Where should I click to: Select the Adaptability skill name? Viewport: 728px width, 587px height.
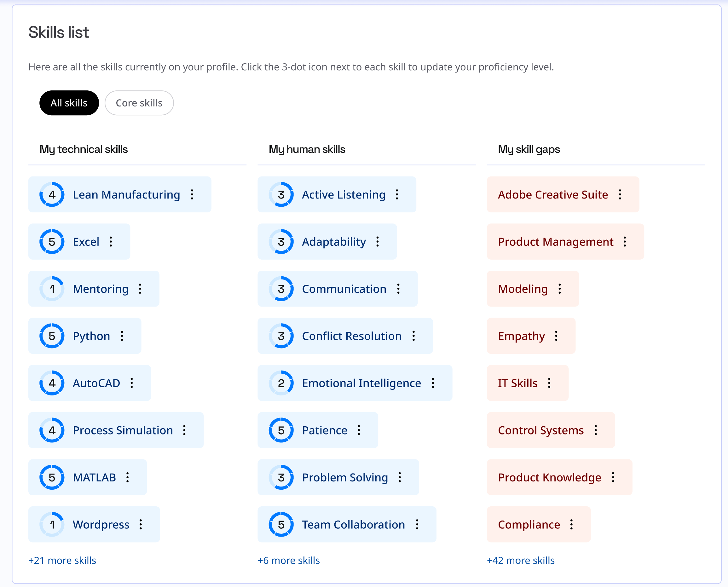[x=334, y=242]
